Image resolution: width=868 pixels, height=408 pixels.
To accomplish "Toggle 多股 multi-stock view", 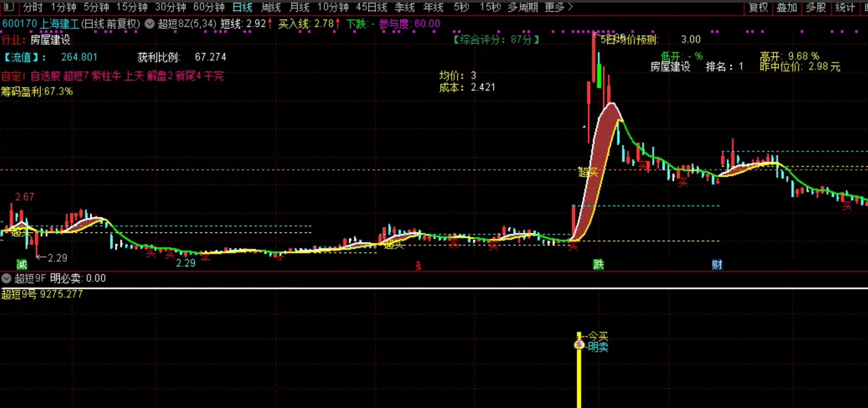I will pyautogui.click(x=816, y=7).
